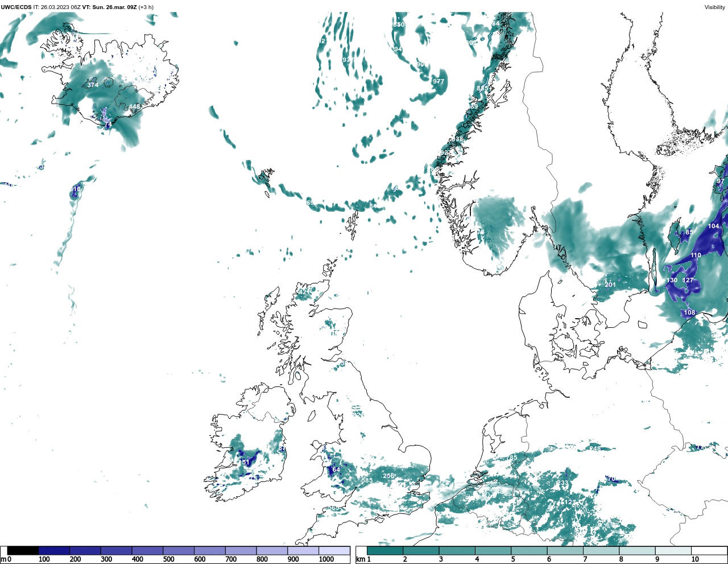Click the lightest lavender swatch after 1000 m
This screenshot has width=728, height=564.
point(334,550)
